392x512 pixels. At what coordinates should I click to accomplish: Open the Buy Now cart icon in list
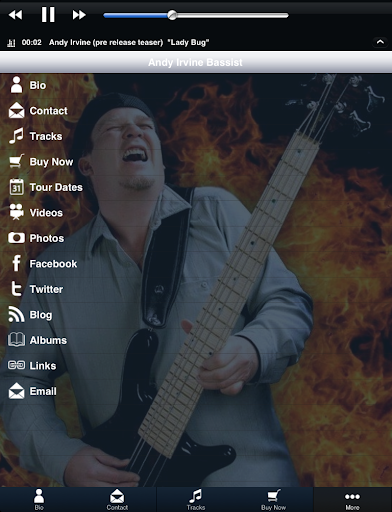[16, 161]
